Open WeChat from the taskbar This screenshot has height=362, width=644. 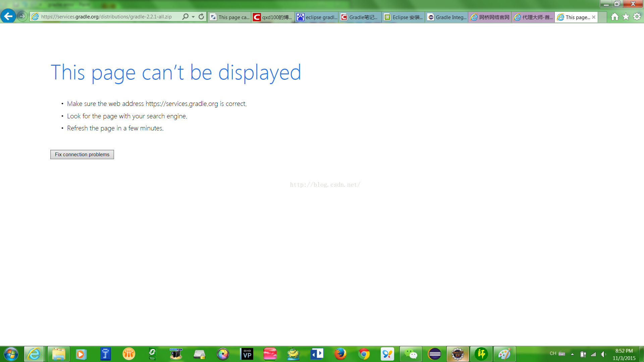pyautogui.click(x=411, y=354)
